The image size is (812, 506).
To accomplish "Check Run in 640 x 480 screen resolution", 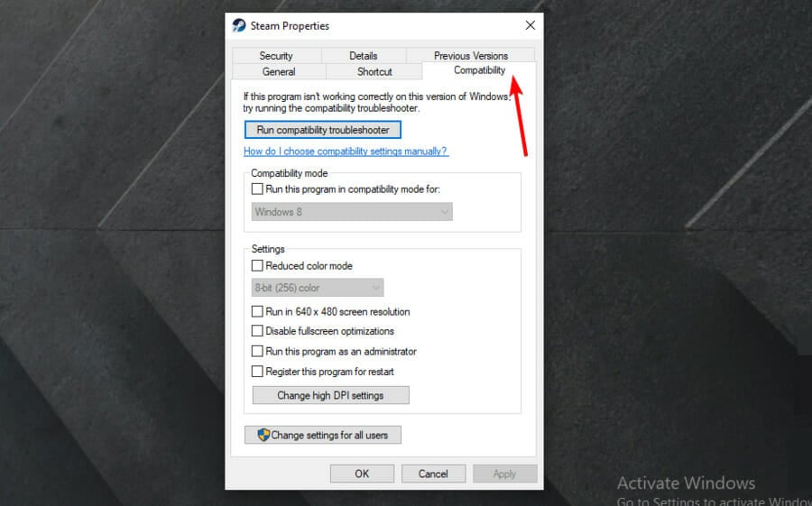I will 257,311.
